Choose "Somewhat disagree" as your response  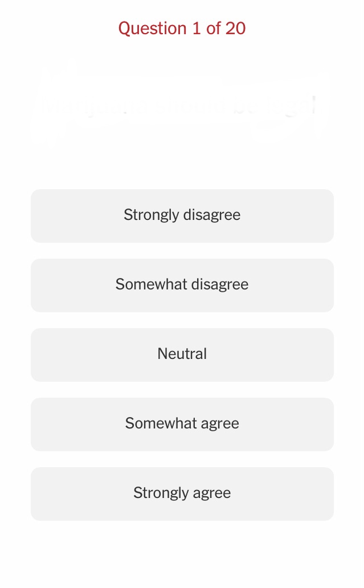[182, 285]
